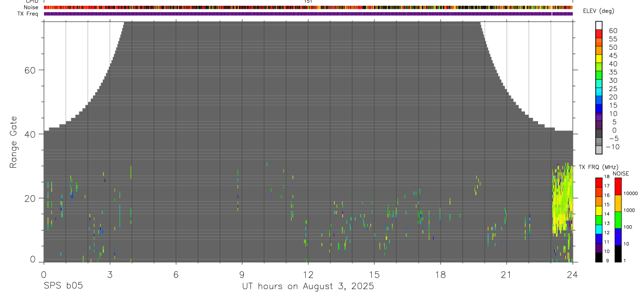Click the blue swatch in the NOISE legend
644x297 pixels.
tap(618, 237)
